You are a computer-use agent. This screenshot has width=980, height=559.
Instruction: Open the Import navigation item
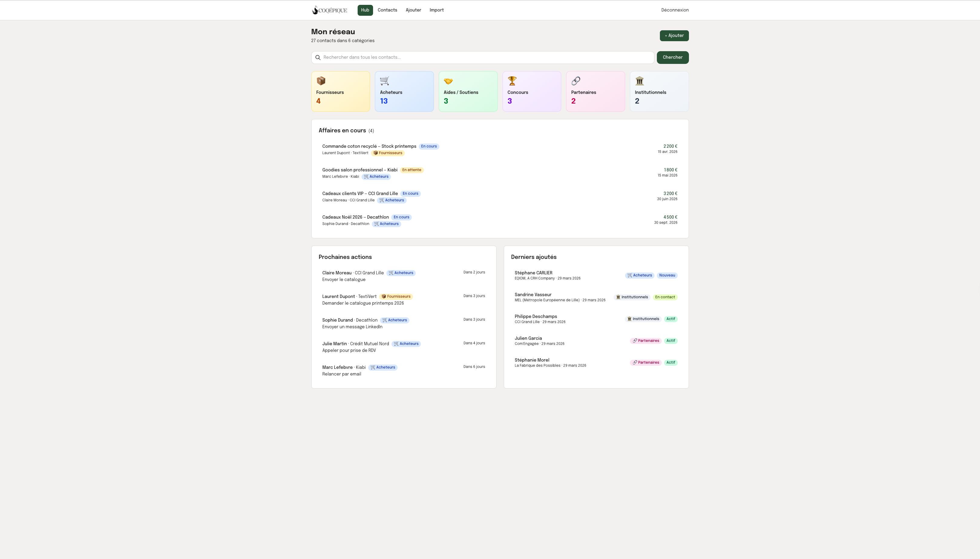(437, 10)
